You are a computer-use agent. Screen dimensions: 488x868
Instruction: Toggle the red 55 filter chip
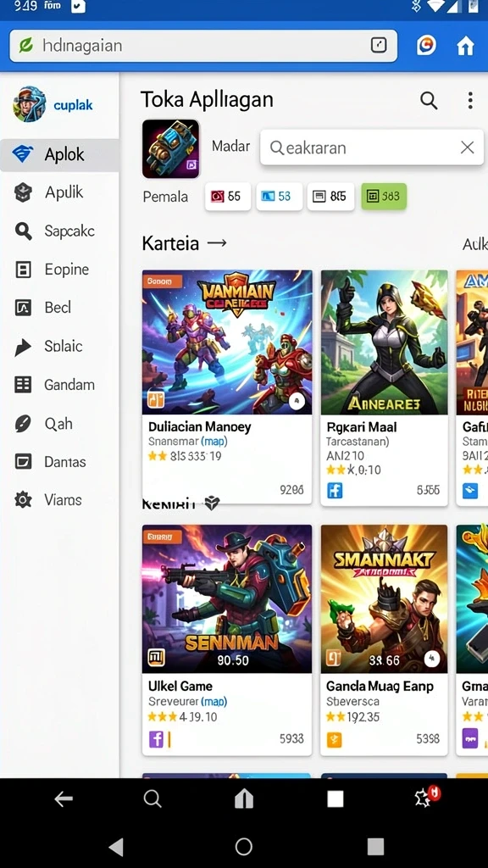coord(227,197)
